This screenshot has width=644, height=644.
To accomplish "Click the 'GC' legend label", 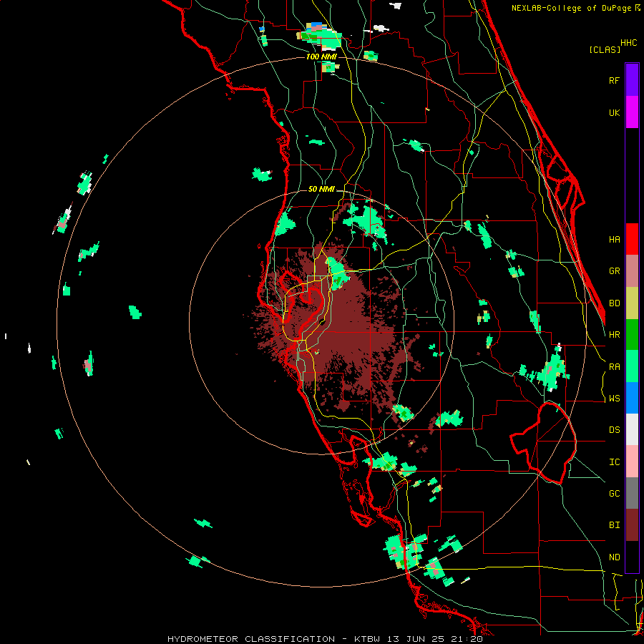I will click(x=614, y=494).
